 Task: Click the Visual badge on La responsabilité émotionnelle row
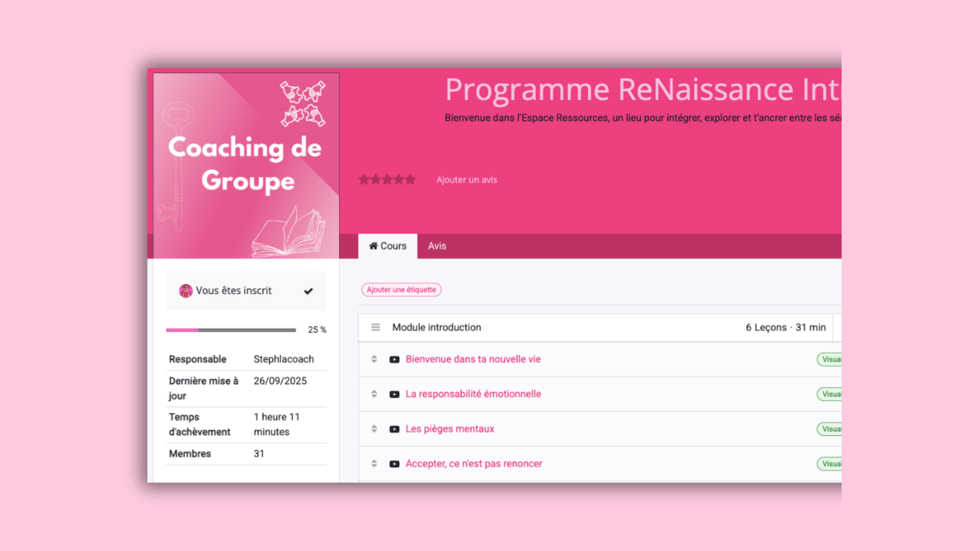(x=829, y=394)
